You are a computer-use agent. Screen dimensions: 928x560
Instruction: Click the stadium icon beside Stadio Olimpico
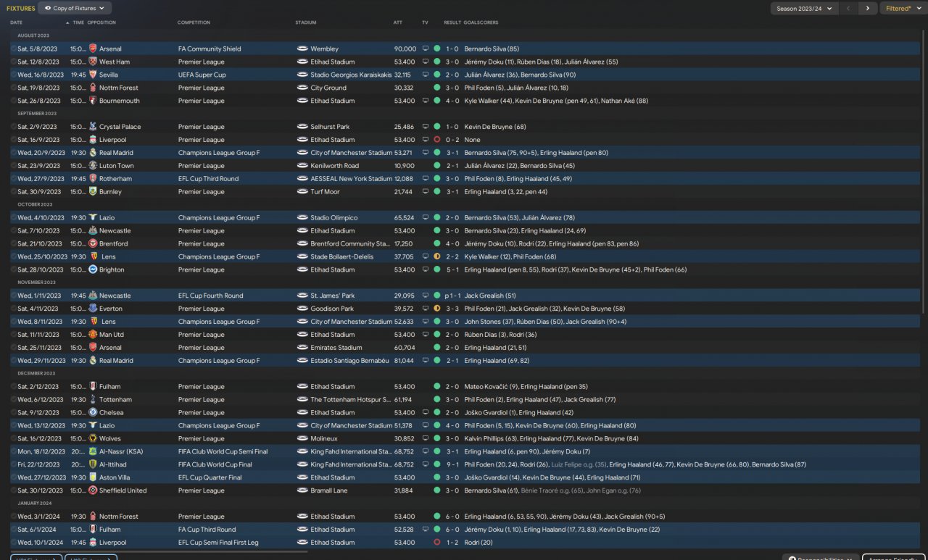tap(302, 218)
